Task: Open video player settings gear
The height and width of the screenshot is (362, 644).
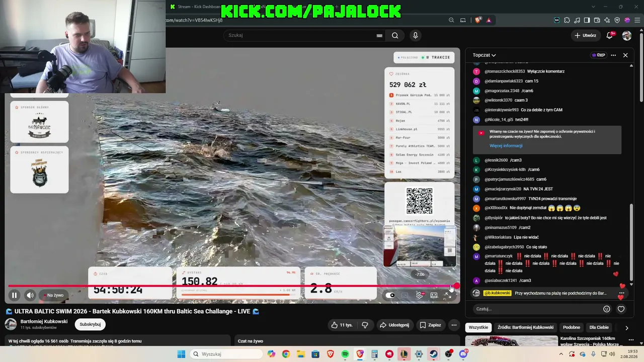Action: click(420, 295)
